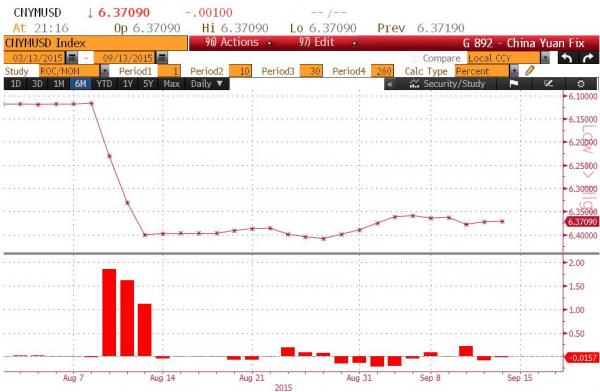Open the Local CCY dropdown arrow

tap(545, 59)
